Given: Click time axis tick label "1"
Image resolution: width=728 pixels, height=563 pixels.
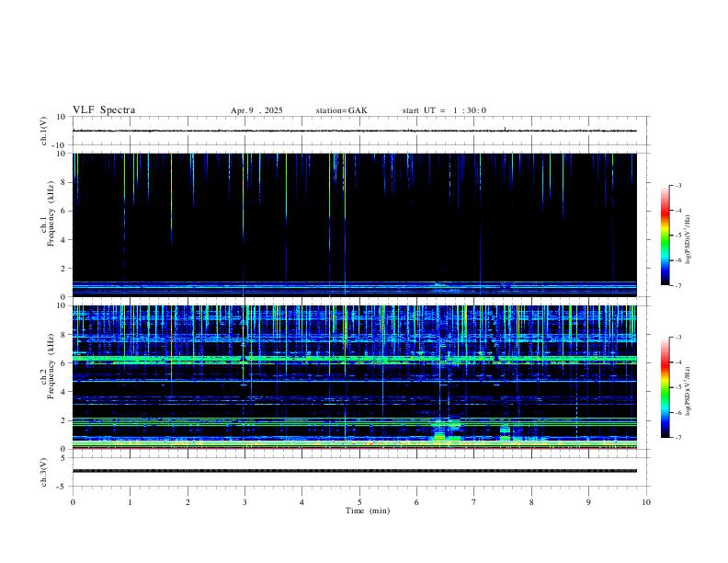Looking at the screenshot, I should pos(131,502).
